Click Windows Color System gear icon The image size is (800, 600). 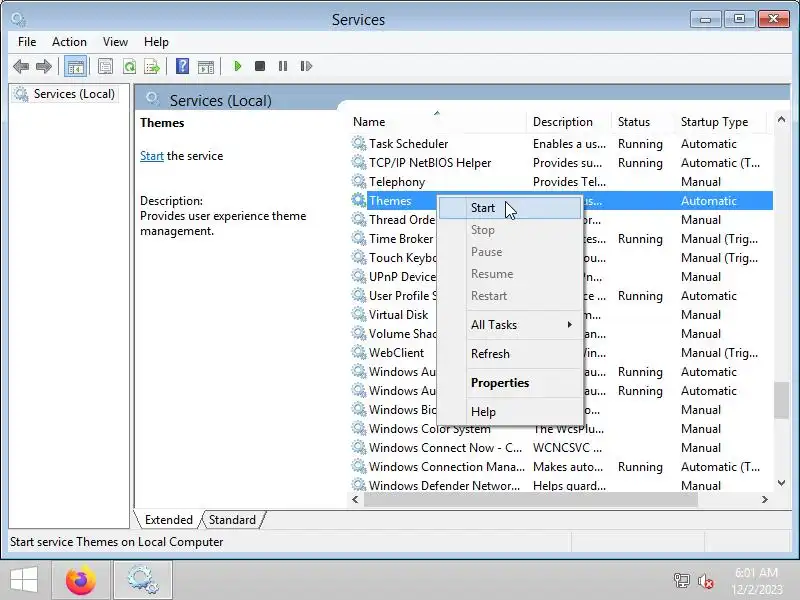(x=359, y=428)
